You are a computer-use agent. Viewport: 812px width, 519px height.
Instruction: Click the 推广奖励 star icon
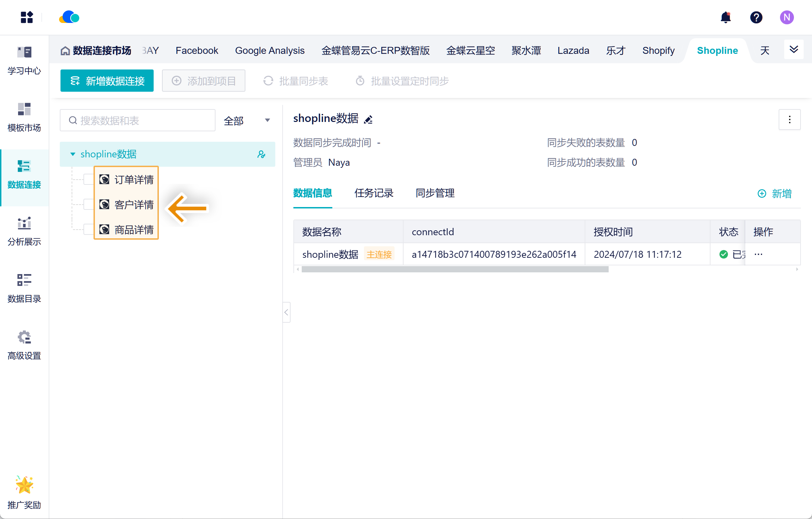click(x=24, y=485)
